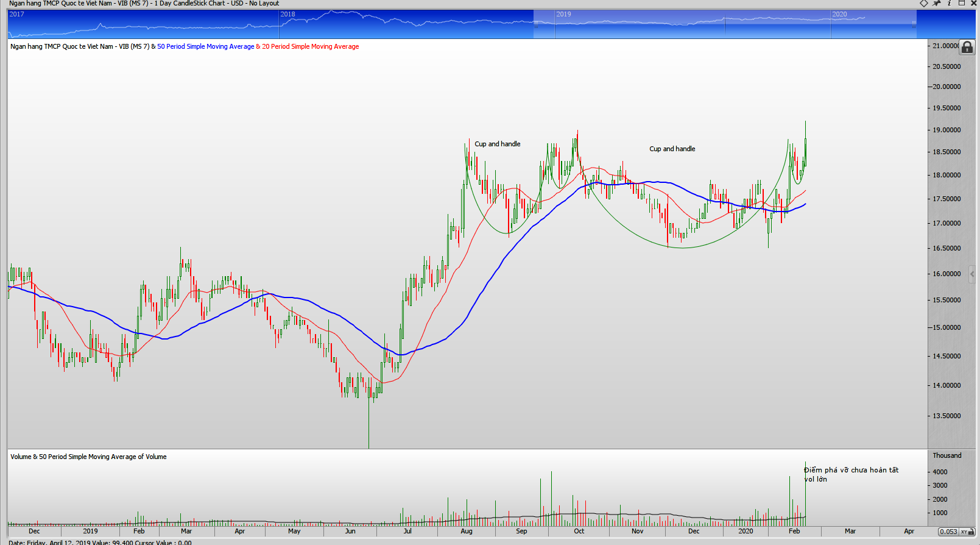
Task: Click the VIB (MS 7) series title
Action: click(79, 46)
